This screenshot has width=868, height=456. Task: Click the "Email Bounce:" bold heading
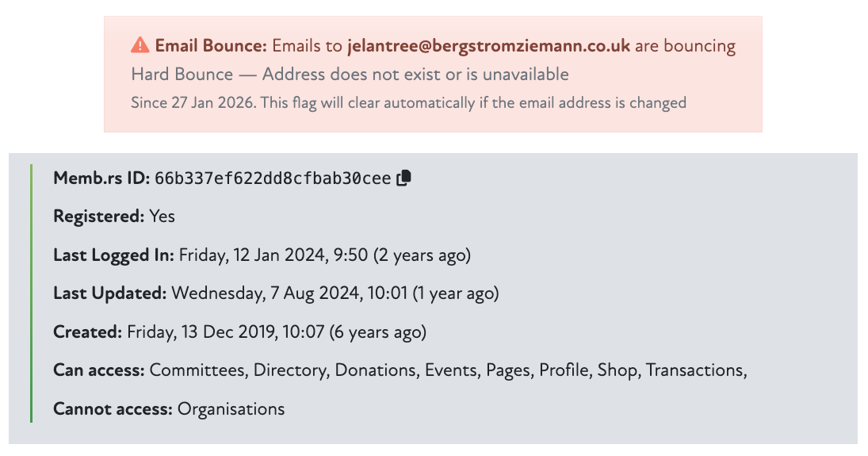pyautogui.click(x=212, y=46)
